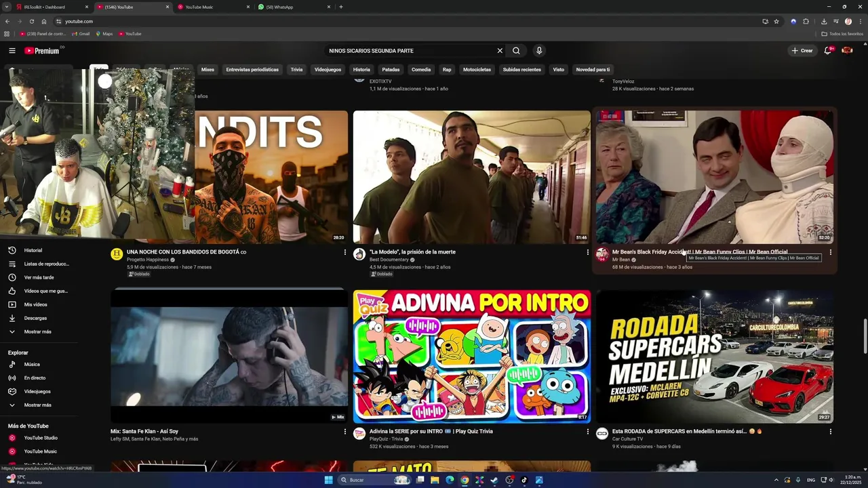Open YouTube Studio in sidebar
Viewport: 868px width, 488px height.
click(39, 438)
